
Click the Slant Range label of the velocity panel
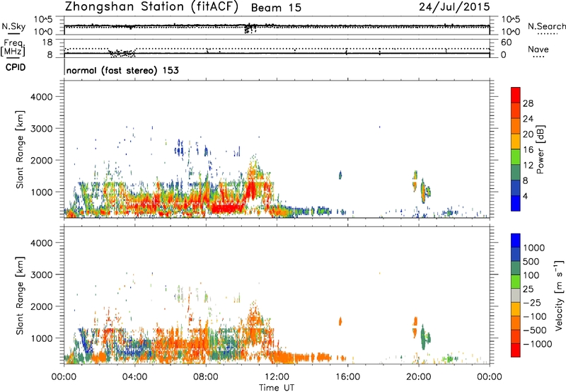[20, 295]
